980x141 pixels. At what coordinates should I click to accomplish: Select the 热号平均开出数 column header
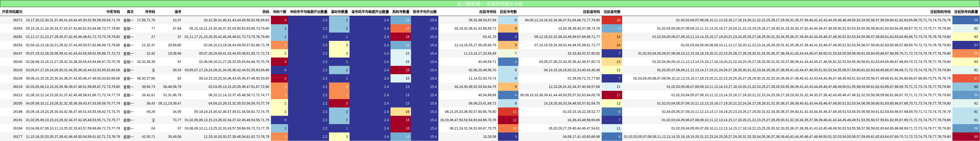pyautogui.click(x=424, y=12)
